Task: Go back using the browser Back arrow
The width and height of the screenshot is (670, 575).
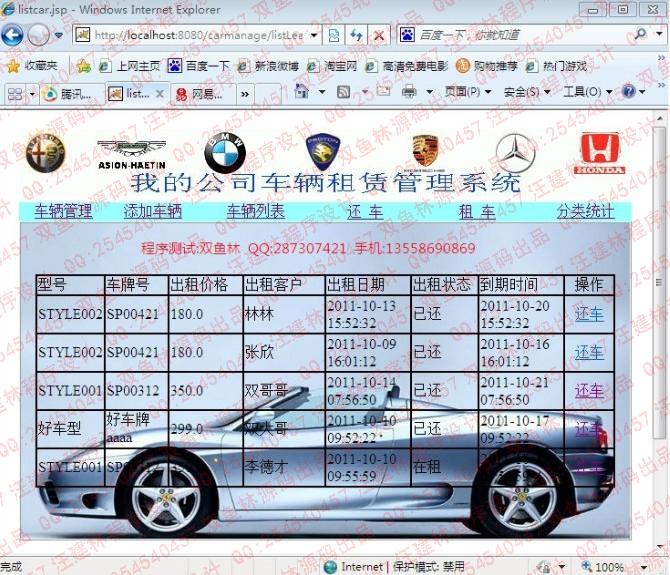Action: (12, 35)
